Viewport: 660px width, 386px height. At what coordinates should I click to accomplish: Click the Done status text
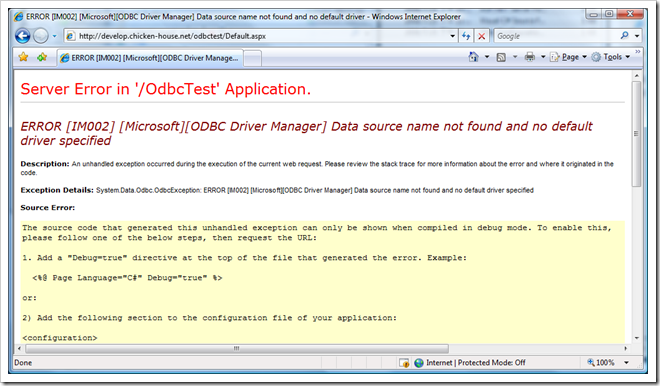pyautogui.click(x=23, y=363)
